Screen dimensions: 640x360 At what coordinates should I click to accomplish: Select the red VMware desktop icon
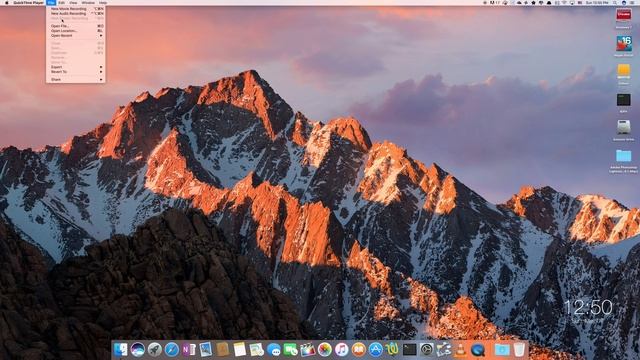[624, 16]
